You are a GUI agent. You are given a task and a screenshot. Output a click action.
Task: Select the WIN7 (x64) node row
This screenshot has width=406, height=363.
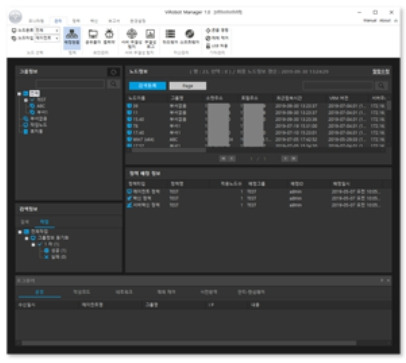tap(256, 139)
